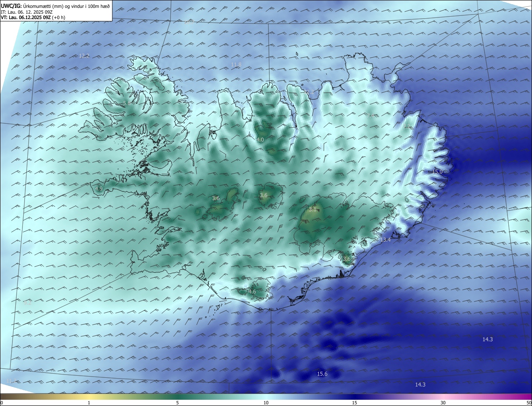Click the 15.0 value near the east fjords
Viewport: 532px width, 406px height.
[x=438, y=171]
